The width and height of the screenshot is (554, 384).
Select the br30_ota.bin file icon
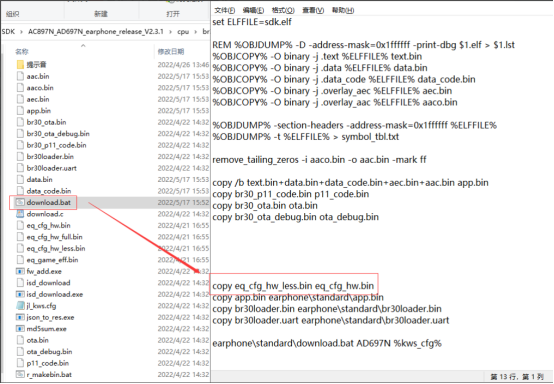click(20, 122)
